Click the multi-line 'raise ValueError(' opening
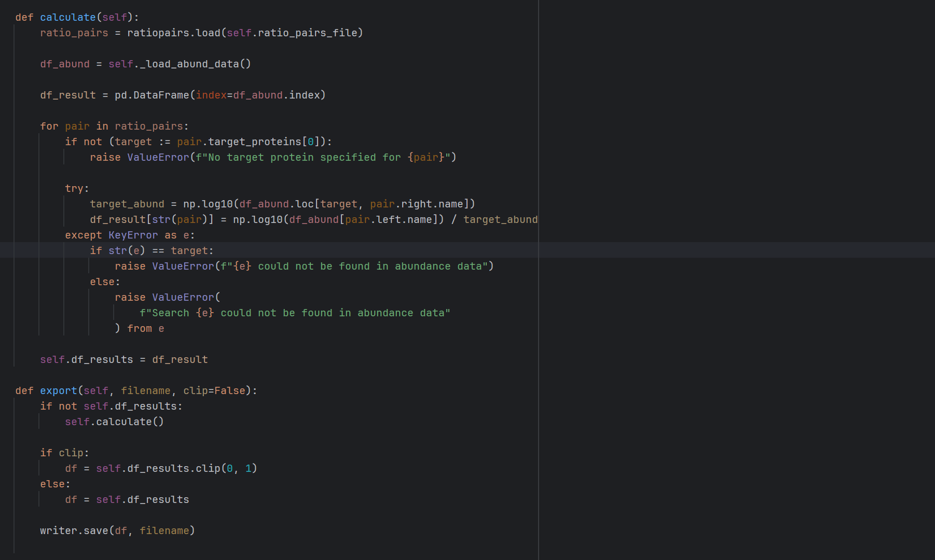 coord(168,297)
